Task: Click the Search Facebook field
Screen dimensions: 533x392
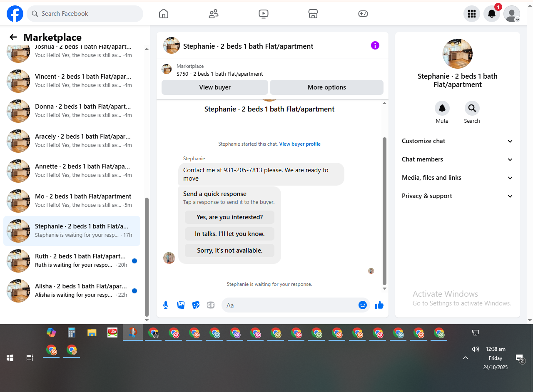Action: coord(85,14)
